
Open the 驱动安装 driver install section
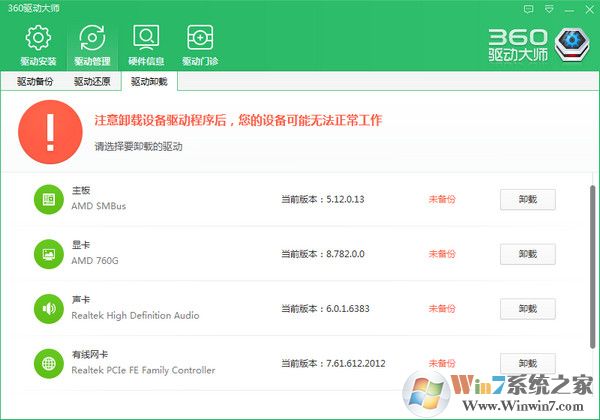point(38,45)
